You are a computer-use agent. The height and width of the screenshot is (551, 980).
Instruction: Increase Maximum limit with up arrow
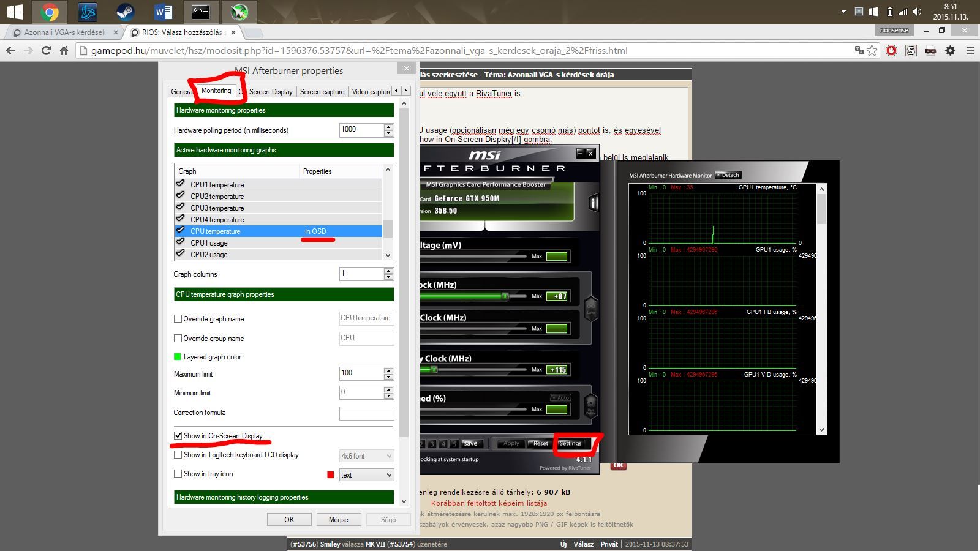pyautogui.click(x=388, y=370)
